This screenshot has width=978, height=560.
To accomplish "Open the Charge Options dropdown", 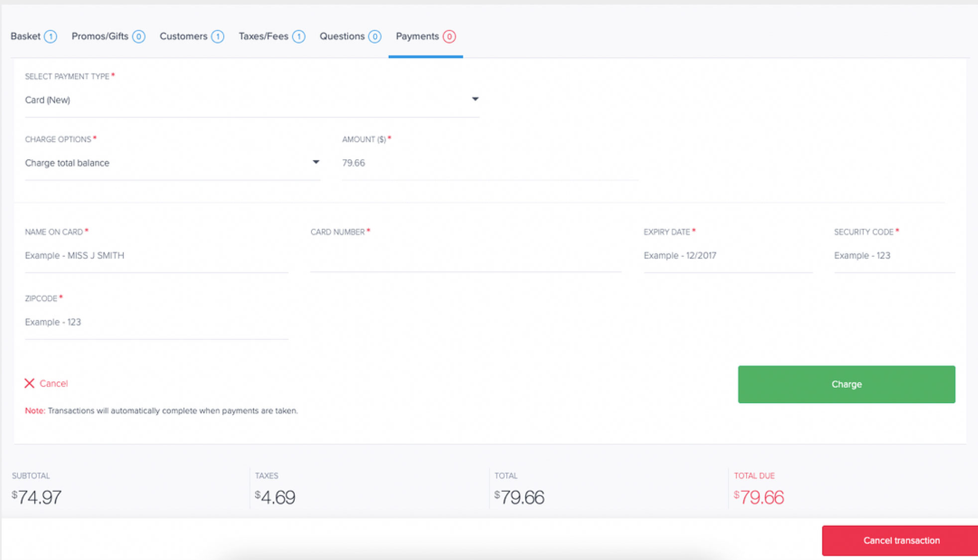I will [172, 163].
